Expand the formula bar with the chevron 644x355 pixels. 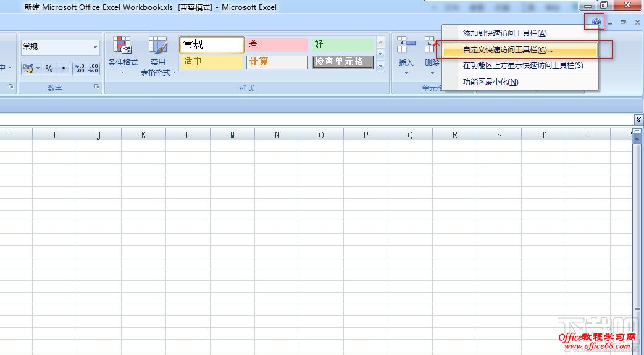638,119
